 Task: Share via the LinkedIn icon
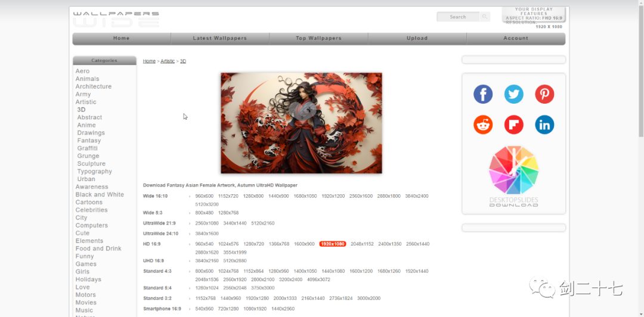[544, 125]
